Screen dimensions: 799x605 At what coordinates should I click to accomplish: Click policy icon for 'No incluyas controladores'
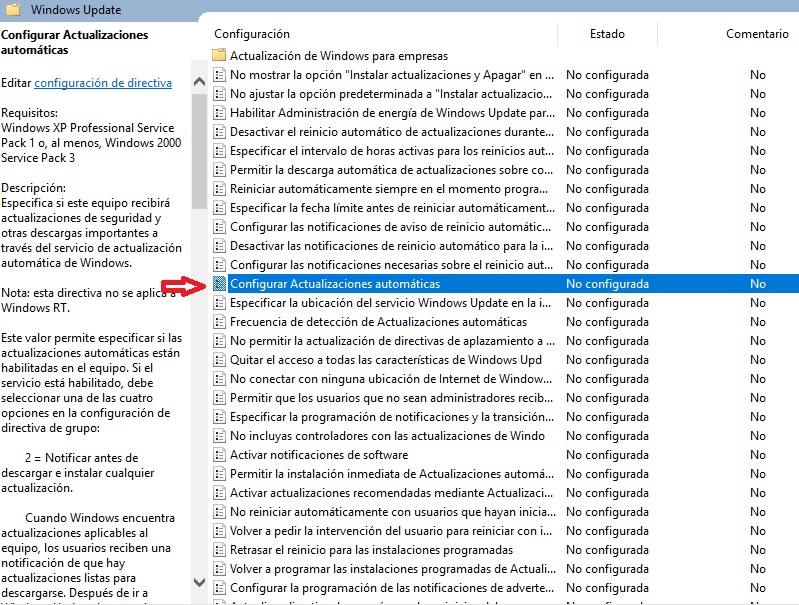[219, 436]
